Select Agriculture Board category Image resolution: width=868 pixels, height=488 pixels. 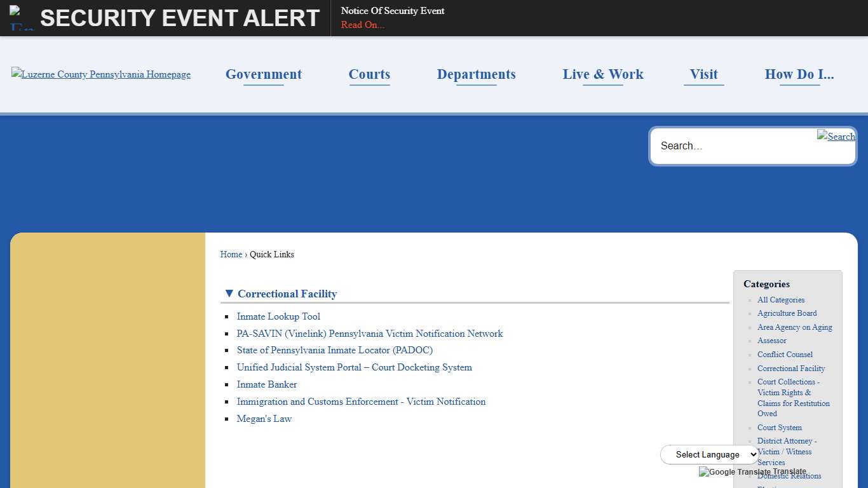(x=787, y=313)
